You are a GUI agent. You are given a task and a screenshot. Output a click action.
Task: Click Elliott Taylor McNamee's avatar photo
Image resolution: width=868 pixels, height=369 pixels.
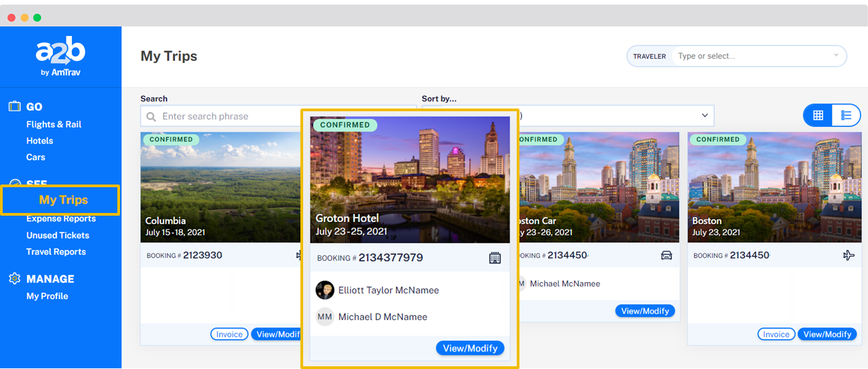pos(325,290)
